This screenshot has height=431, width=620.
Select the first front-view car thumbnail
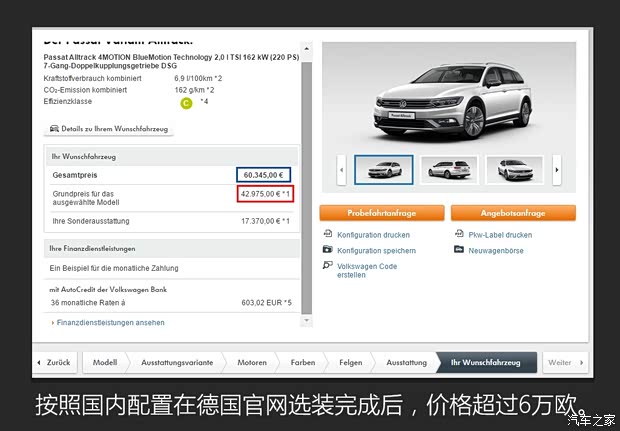click(x=384, y=169)
